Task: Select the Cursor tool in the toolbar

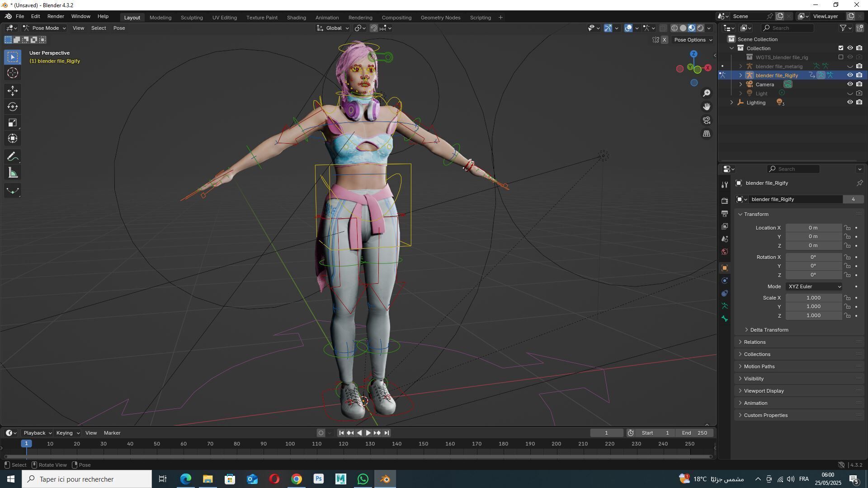Action: coord(13,73)
